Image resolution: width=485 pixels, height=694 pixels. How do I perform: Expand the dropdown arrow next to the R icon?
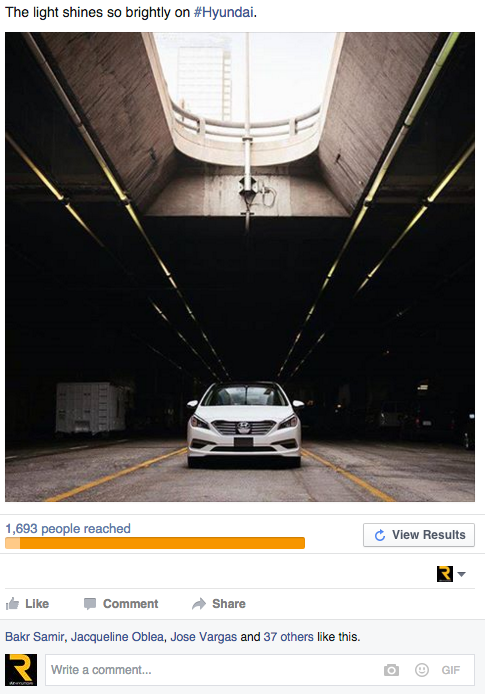462,574
